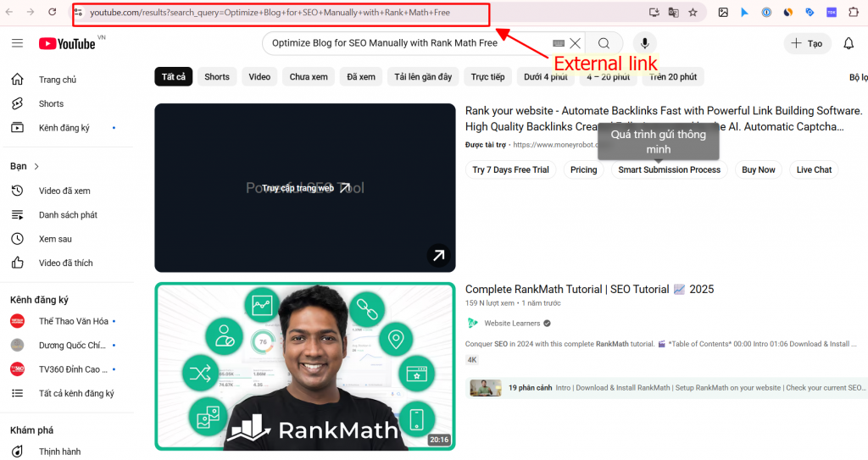Click the browser forward arrow

pyautogui.click(x=31, y=12)
